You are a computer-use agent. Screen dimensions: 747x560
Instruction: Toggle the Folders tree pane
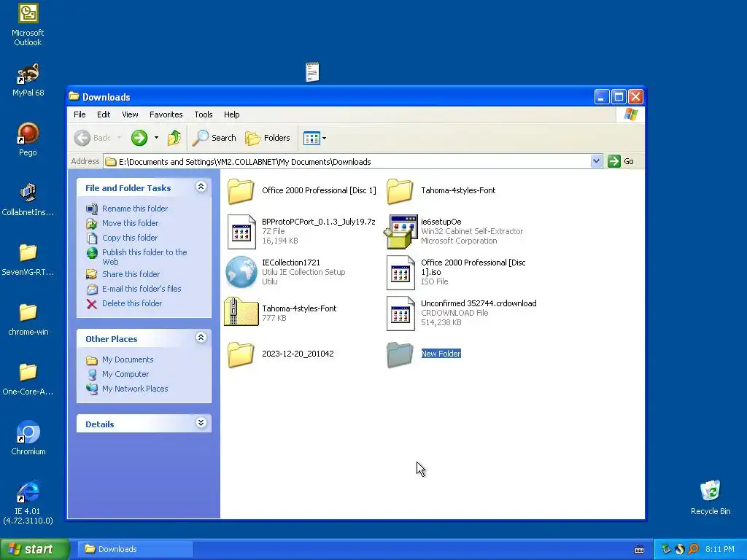pos(268,138)
